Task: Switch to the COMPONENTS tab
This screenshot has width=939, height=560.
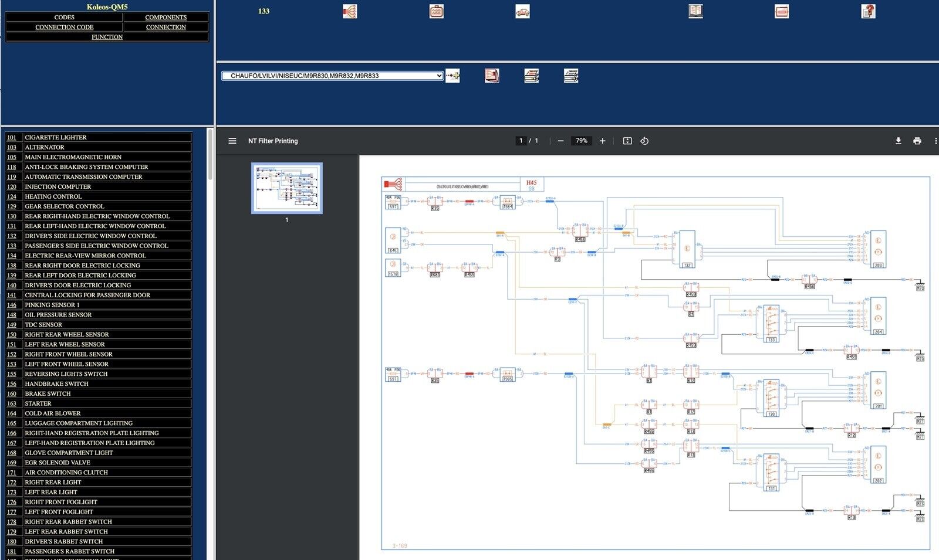Action: tap(165, 17)
